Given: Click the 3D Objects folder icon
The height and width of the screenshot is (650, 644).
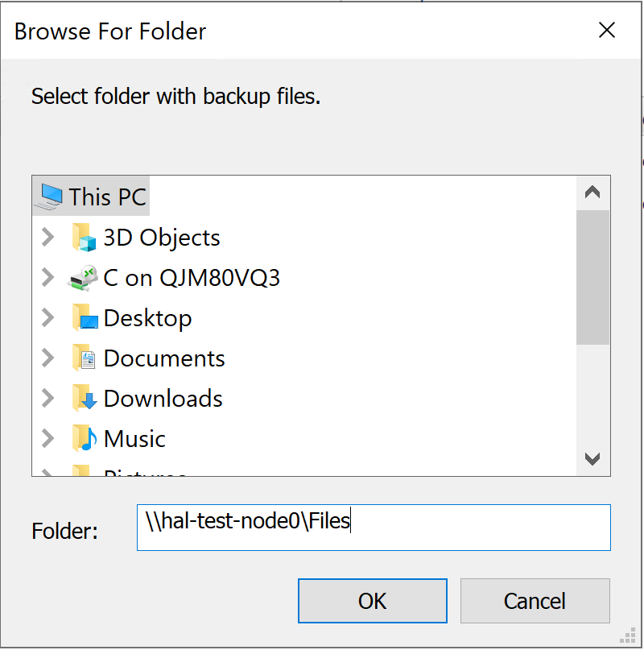Looking at the screenshot, I should click(x=85, y=238).
